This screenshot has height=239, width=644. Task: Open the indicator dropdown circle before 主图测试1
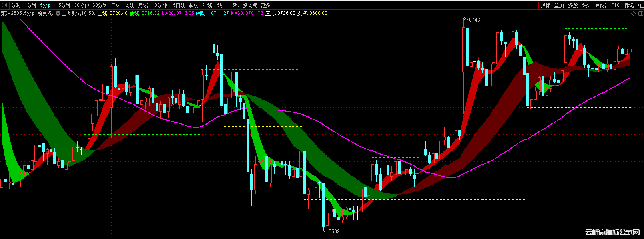(x=58, y=13)
